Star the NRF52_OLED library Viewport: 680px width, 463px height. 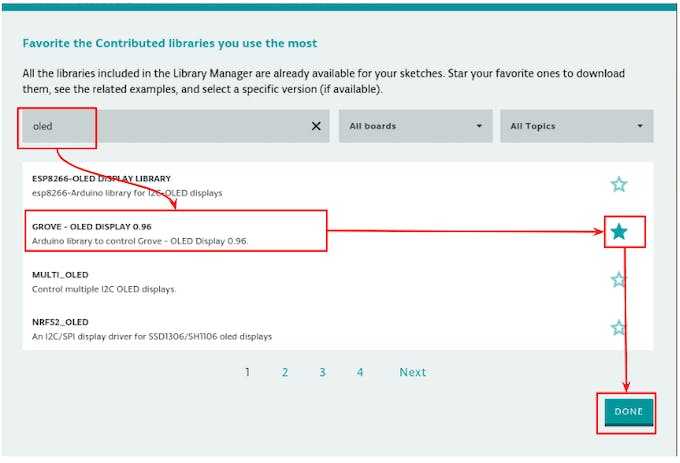619,328
